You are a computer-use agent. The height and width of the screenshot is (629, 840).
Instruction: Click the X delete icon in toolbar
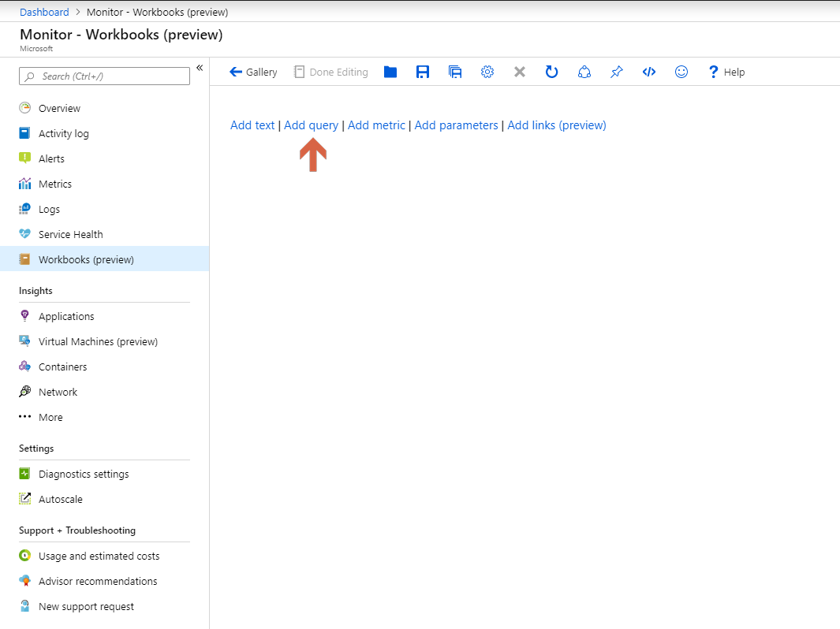coord(520,72)
